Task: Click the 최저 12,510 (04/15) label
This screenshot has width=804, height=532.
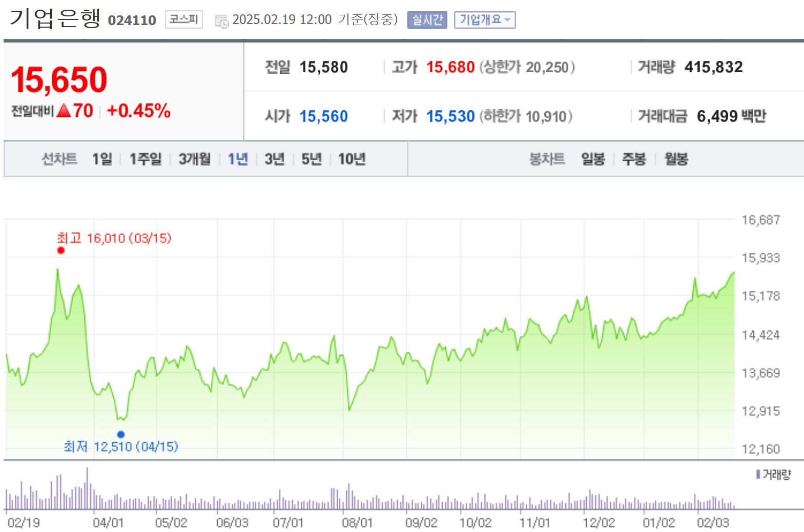Action: coord(121,446)
